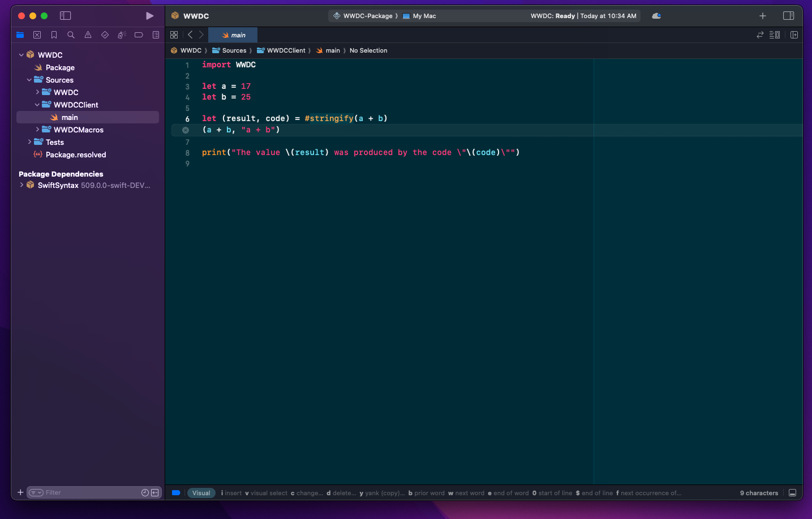Open the Debug navigator

[122, 35]
